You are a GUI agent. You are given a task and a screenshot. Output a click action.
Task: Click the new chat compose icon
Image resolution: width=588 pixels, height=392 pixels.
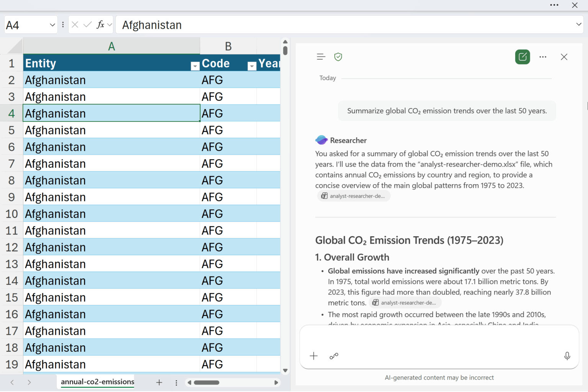(x=522, y=57)
